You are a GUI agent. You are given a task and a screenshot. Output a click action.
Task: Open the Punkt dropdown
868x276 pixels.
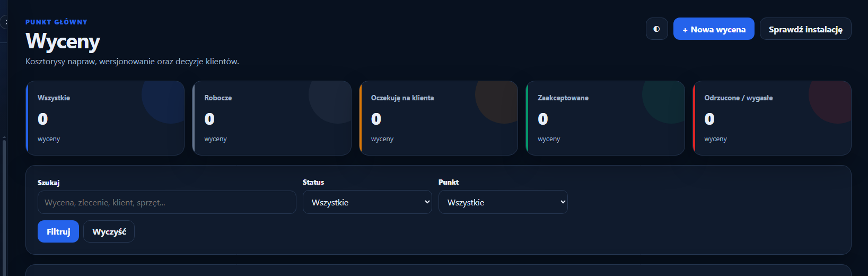[503, 202]
